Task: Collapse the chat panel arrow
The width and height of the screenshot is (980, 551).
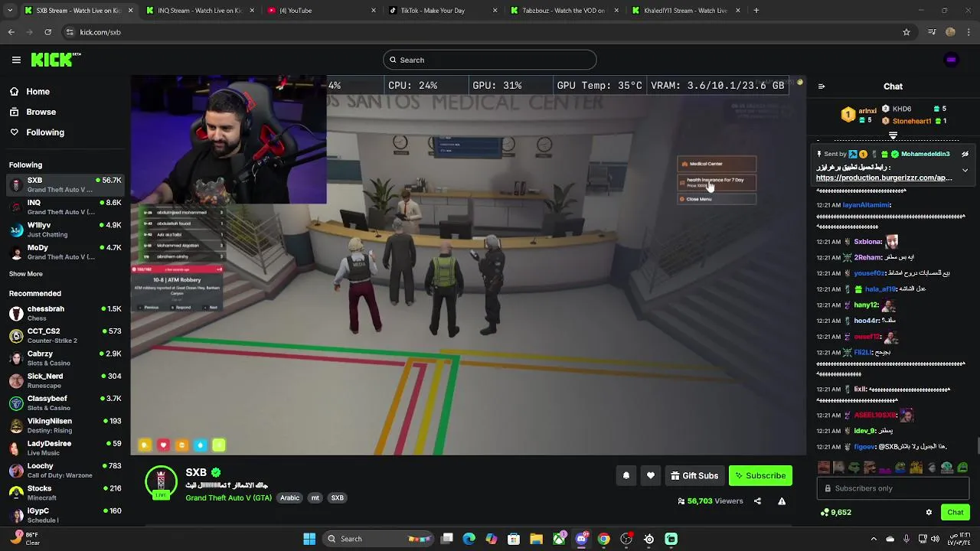Action: (822, 86)
